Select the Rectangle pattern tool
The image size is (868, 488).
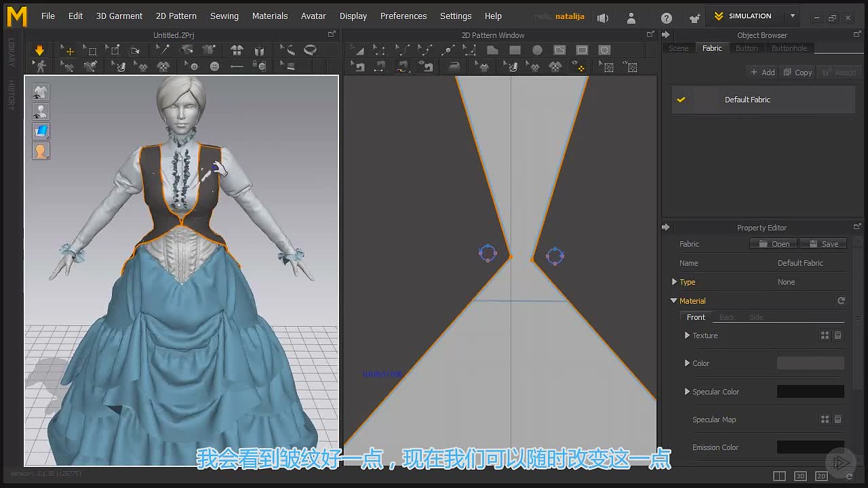coord(515,50)
